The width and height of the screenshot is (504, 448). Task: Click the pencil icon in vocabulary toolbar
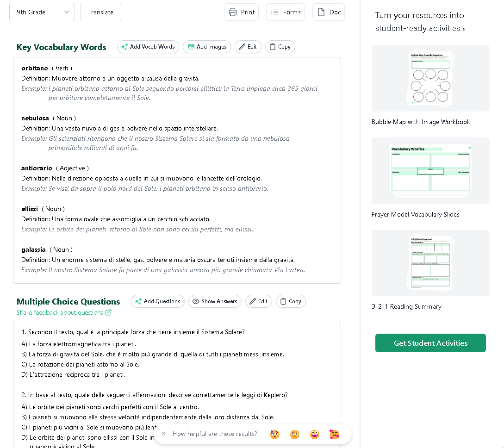(242, 47)
